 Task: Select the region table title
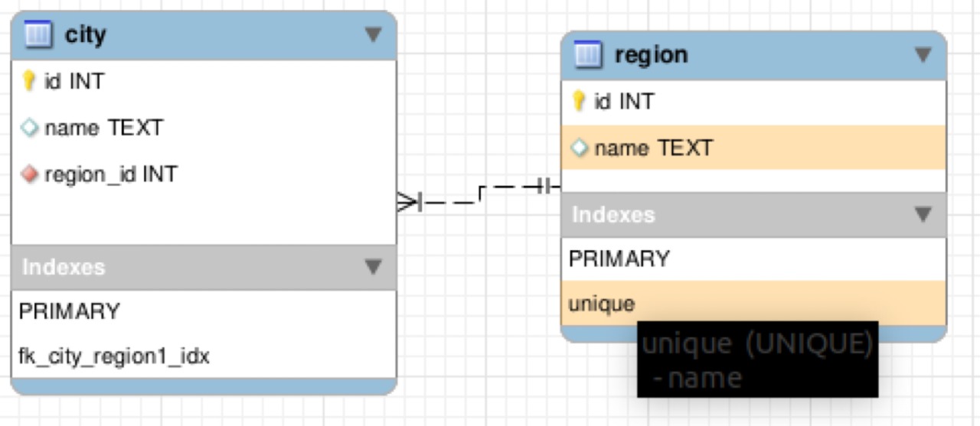pyautogui.click(x=652, y=55)
